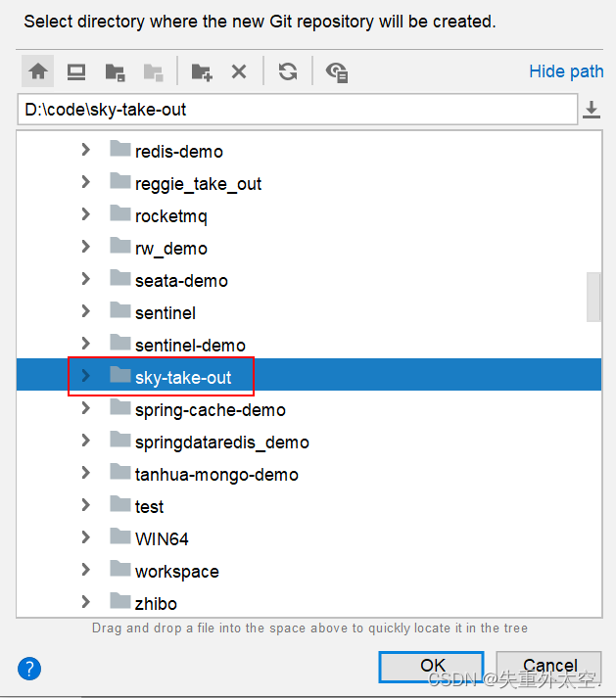616x698 pixels.
Task: Expand the spring-cache-demo folder chevron
Action: 86,408
